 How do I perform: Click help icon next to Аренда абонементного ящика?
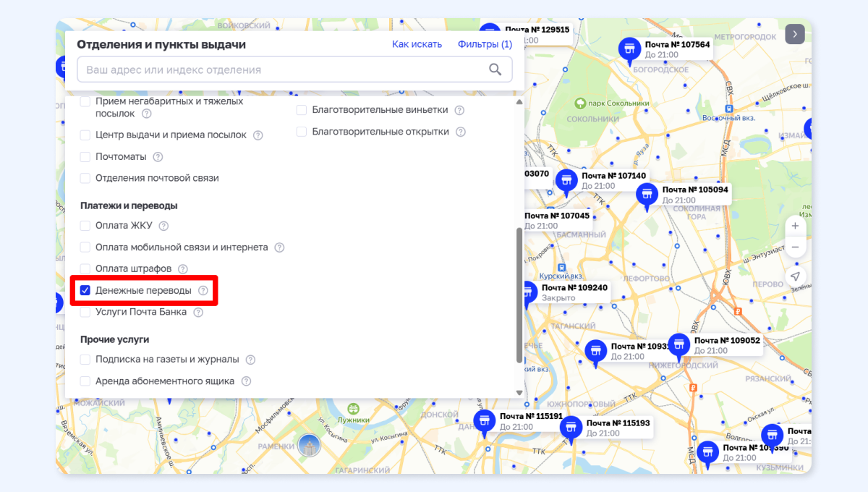pyautogui.click(x=246, y=381)
